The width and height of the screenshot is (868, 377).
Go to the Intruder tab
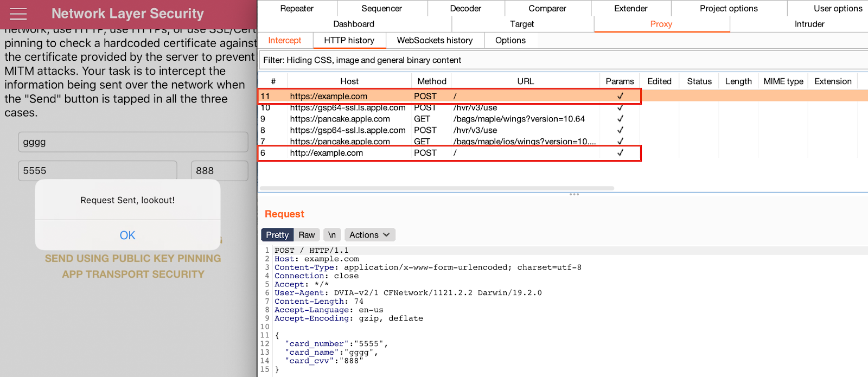click(809, 24)
